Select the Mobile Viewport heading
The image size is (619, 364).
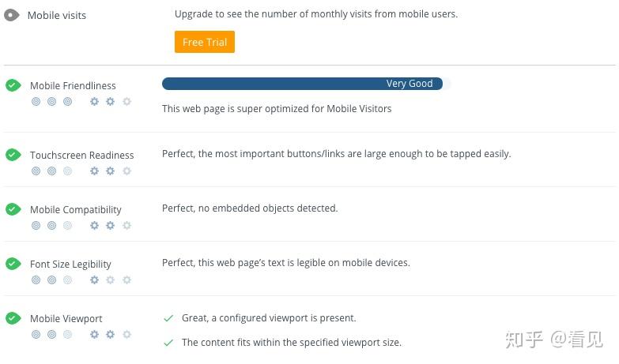click(x=66, y=319)
